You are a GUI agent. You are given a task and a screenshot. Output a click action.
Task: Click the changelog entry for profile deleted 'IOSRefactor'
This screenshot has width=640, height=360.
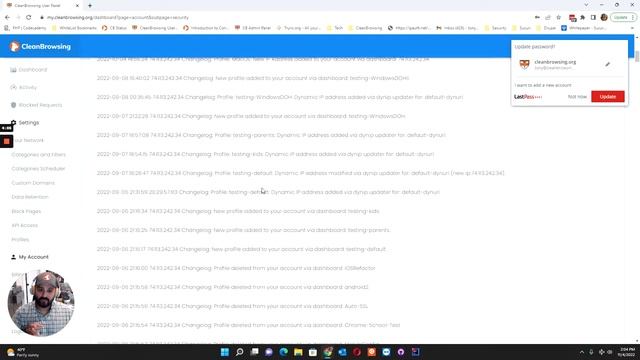(x=236, y=268)
